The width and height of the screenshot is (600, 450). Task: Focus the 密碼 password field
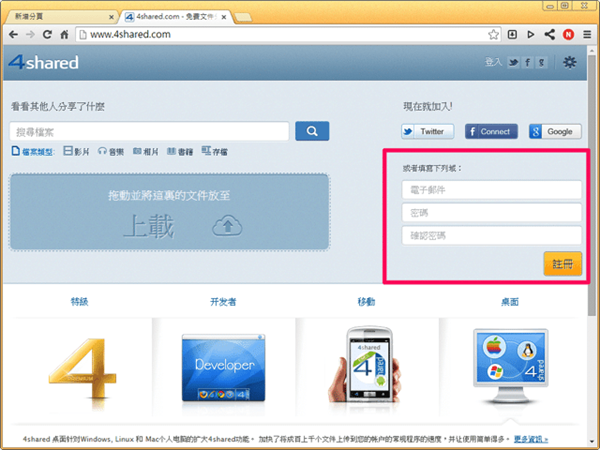pos(492,213)
